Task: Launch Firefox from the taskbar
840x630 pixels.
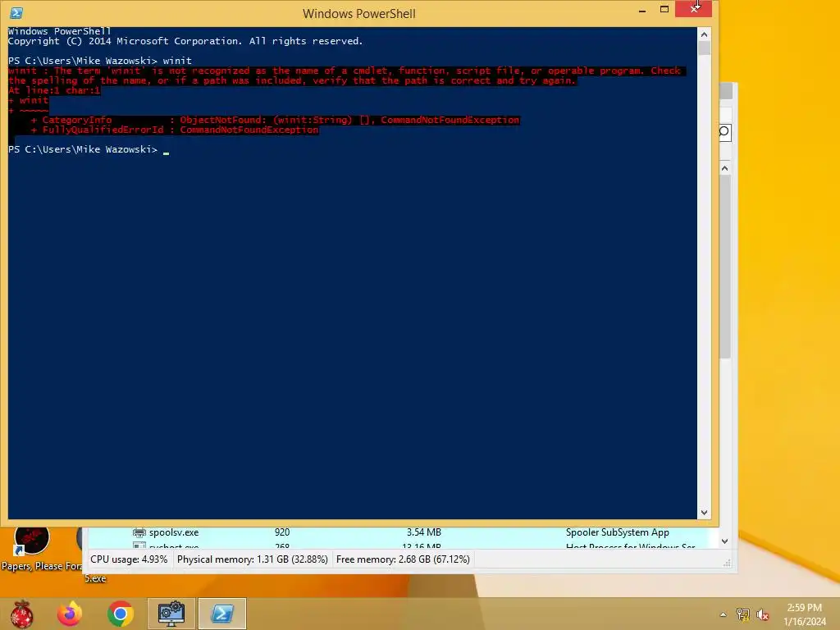Action: (70, 614)
